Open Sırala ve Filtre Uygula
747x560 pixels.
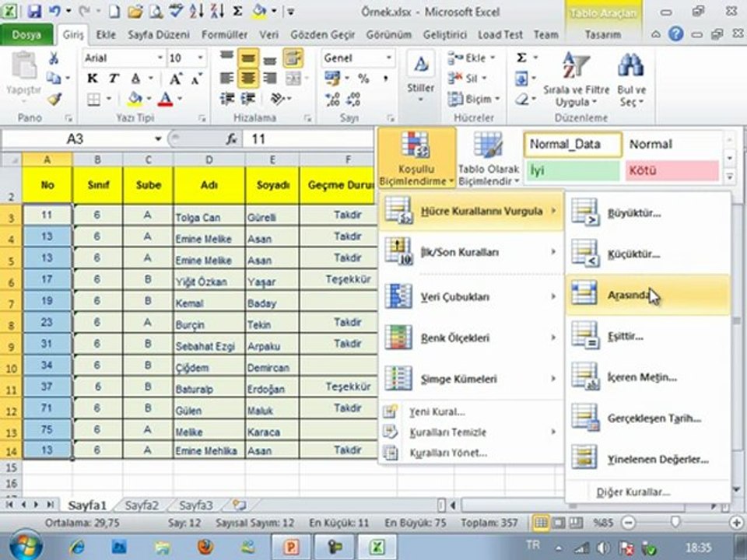click(576, 79)
